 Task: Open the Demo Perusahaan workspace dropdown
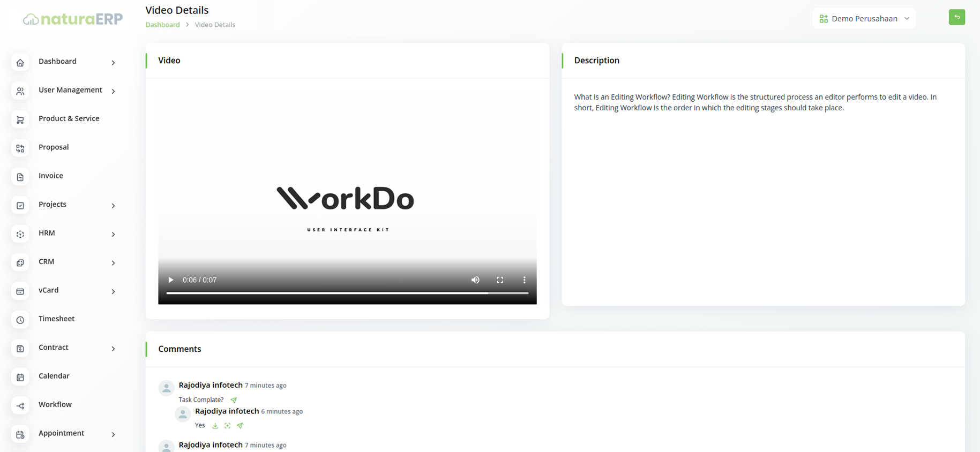pyautogui.click(x=864, y=19)
